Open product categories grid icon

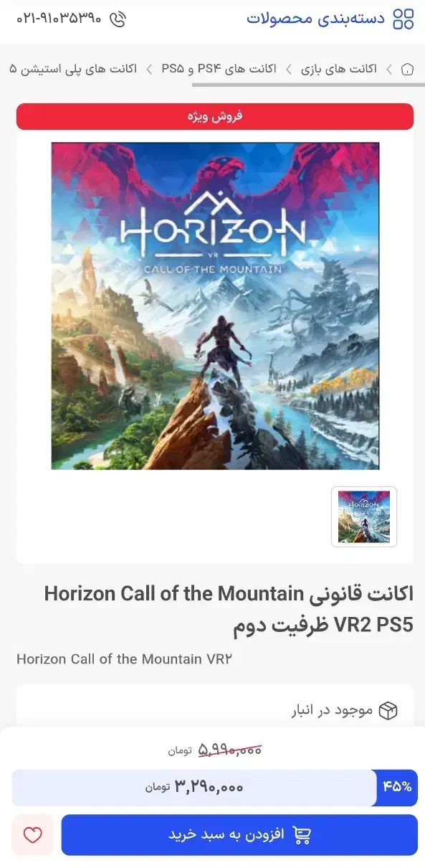(x=403, y=19)
